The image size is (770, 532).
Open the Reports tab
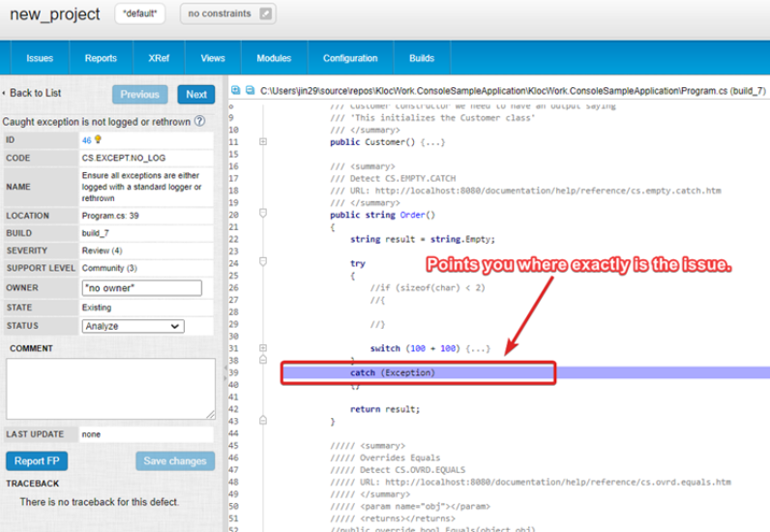point(101,58)
